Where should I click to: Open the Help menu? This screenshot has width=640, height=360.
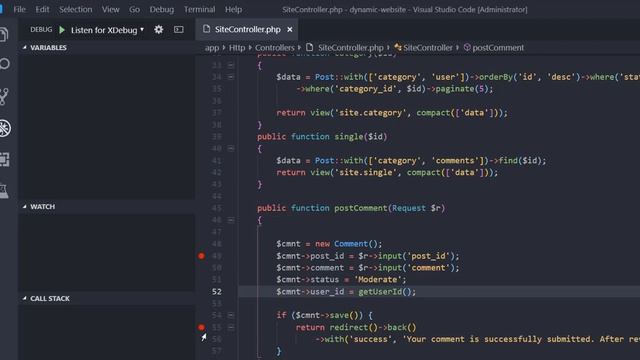[x=233, y=9]
